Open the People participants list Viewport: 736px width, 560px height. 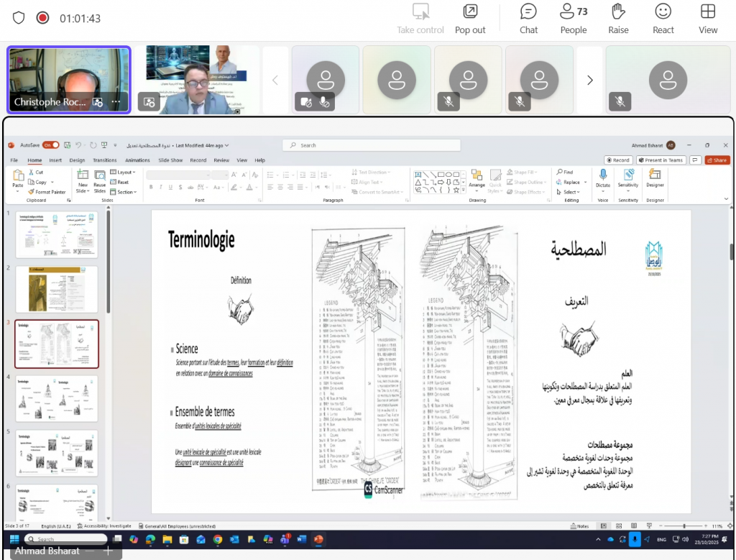[574, 19]
